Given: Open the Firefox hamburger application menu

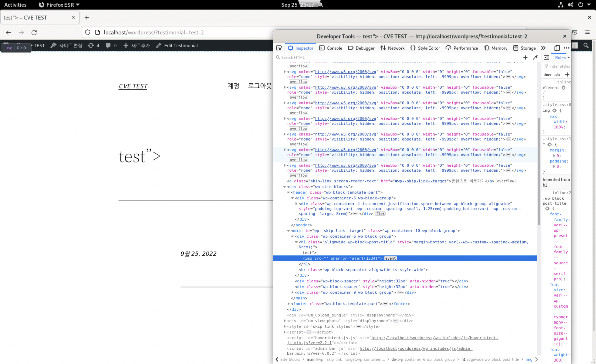Looking at the screenshot, I should [587, 32].
